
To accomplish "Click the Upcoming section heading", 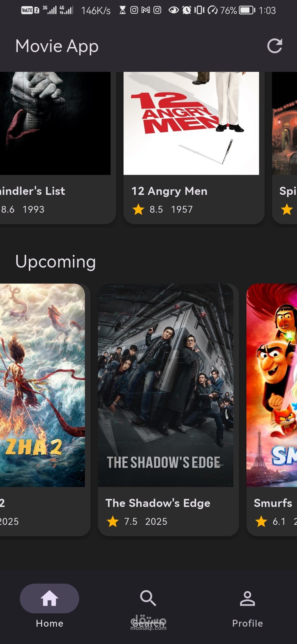I will (56, 261).
